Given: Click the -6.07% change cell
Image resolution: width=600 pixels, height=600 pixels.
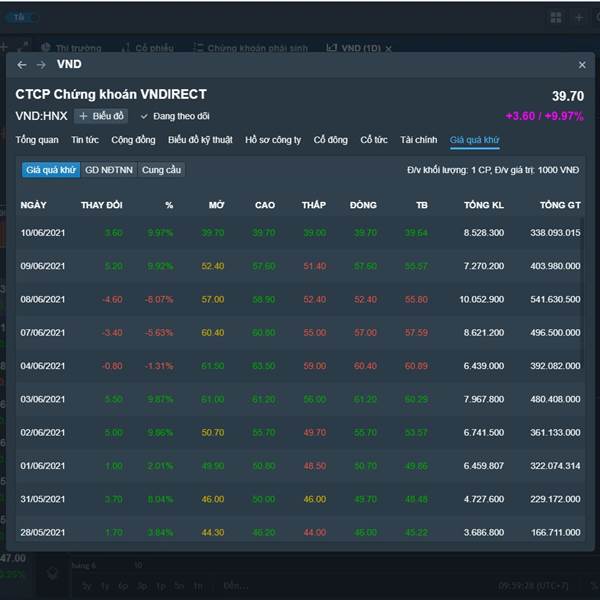Looking at the screenshot, I should 159,299.
